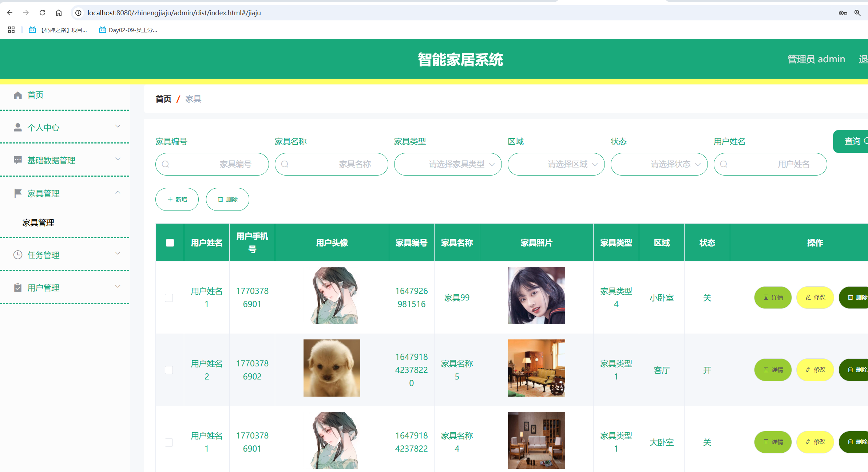Open the 请选择区域 dropdown
Screen dimensions: 868x472
coord(556,164)
